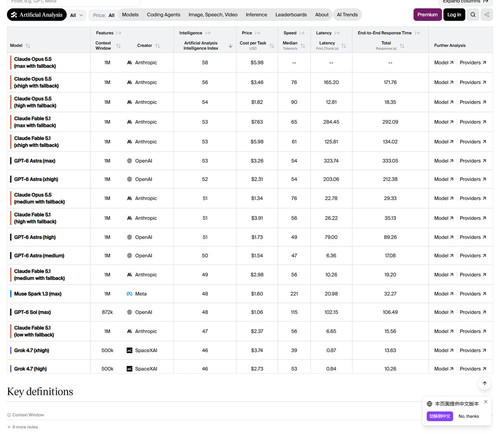Click the $7.63 cost cell
The image size is (500, 434).
[x=257, y=122]
